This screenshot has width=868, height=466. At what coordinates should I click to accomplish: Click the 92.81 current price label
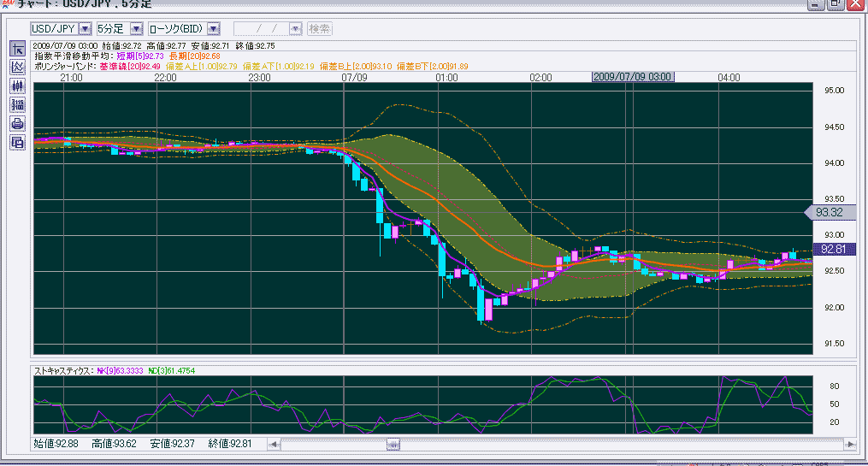(831, 249)
